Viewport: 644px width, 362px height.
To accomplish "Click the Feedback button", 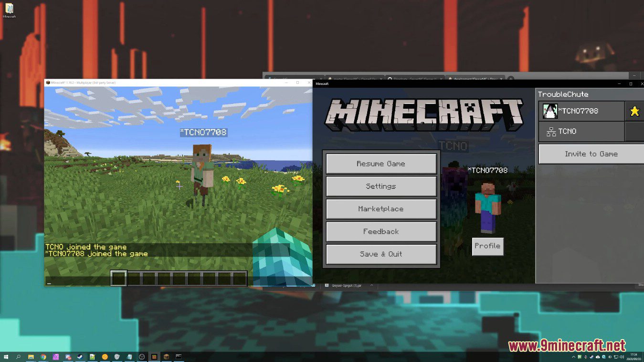I will point(381,232).
